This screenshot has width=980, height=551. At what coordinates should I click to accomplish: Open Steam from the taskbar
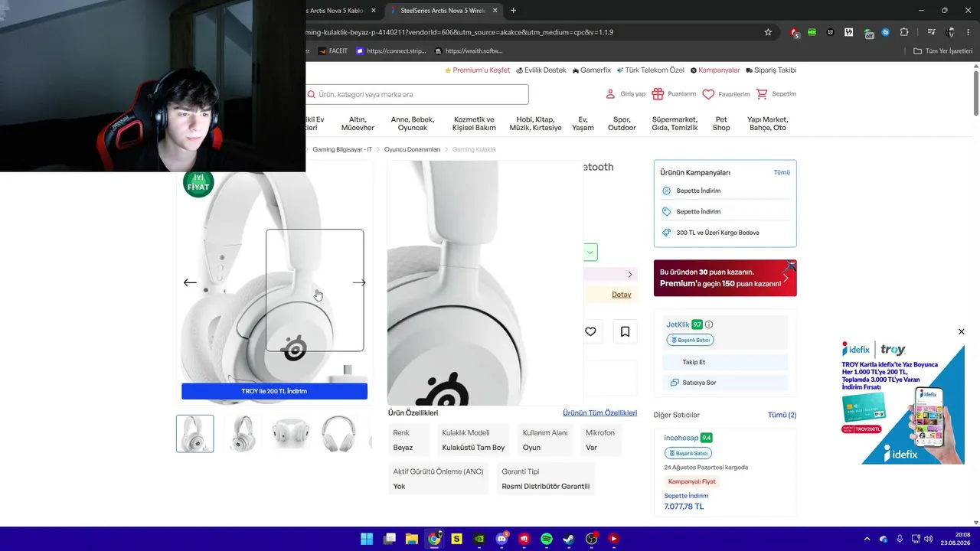coord(569,539)
